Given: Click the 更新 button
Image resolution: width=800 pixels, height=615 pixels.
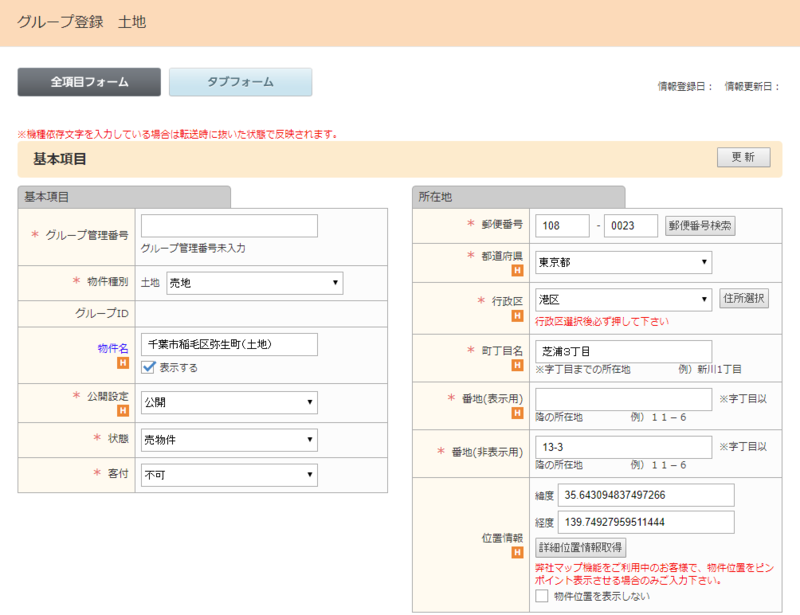Looking at the screenshot, I should [743, 157].
